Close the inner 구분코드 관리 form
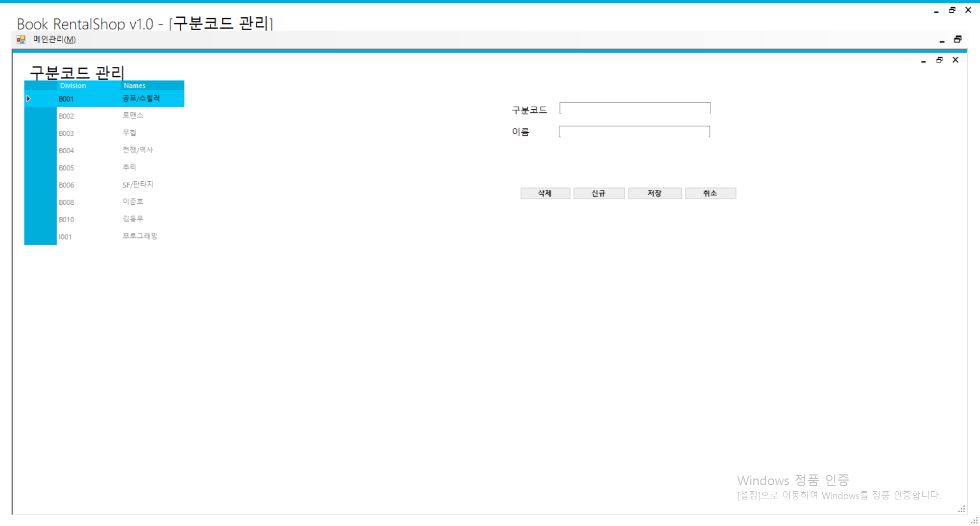This screenshot has height=526, width=980. coord(955,60)
